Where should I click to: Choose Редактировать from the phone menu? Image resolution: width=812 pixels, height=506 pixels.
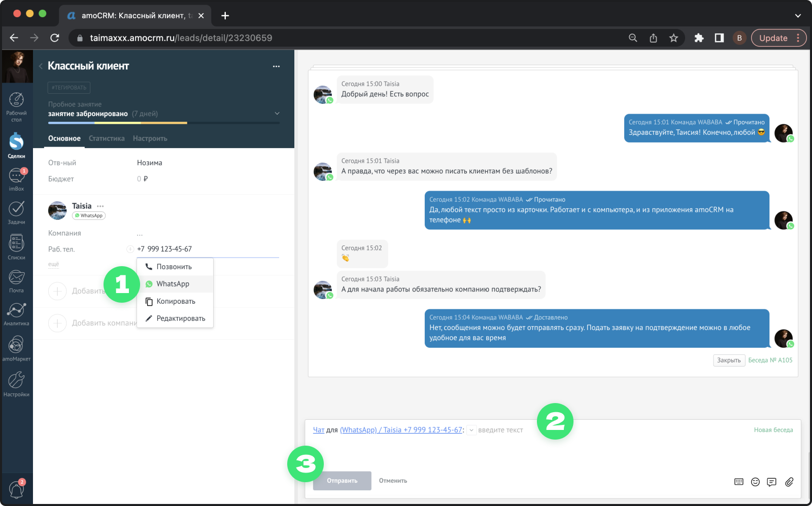coord(175,318)
